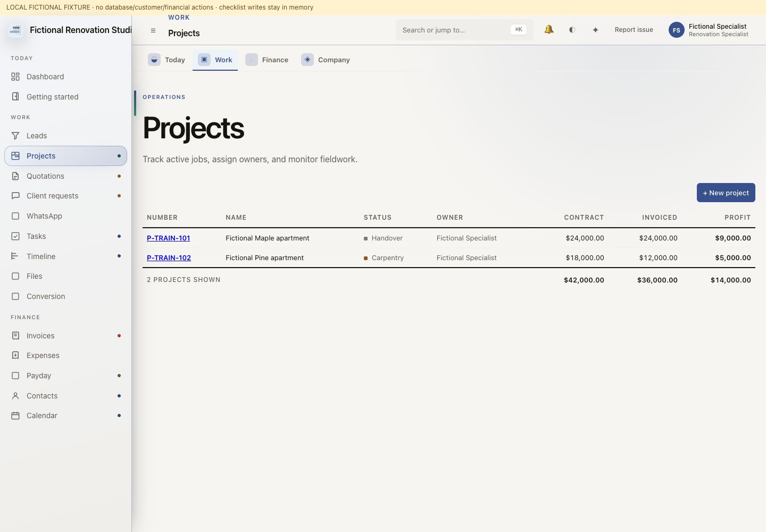Open the Getting started page icon
Viewport: 766px width, 532px height.
tap(15, 97)
